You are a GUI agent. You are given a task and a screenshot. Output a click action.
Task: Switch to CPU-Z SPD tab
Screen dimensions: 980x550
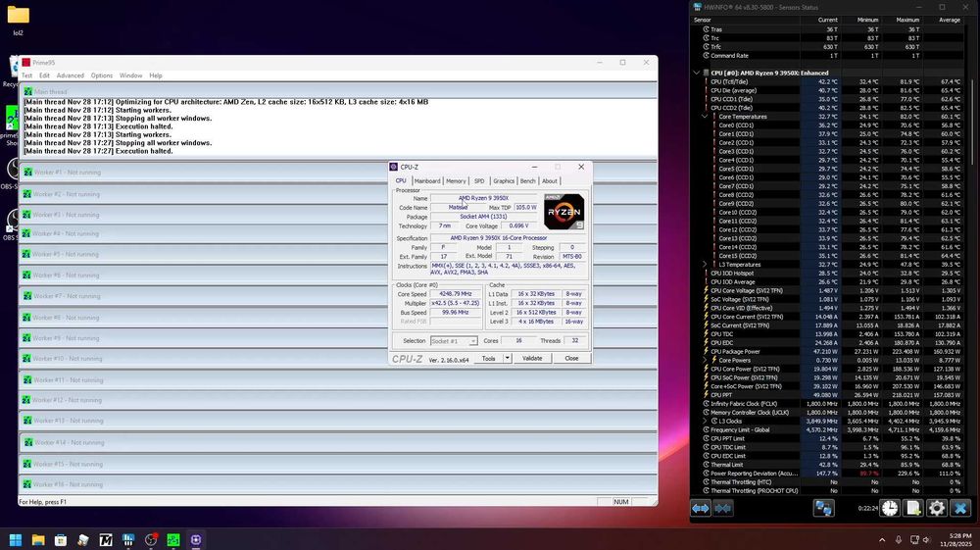[479, 180]
